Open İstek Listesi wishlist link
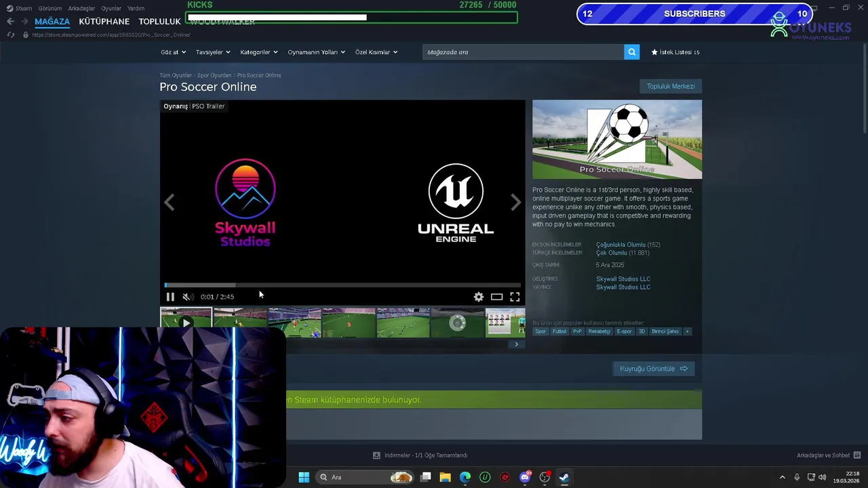The height and width of the screenshot is (488, 868). (x=675, y=52)
